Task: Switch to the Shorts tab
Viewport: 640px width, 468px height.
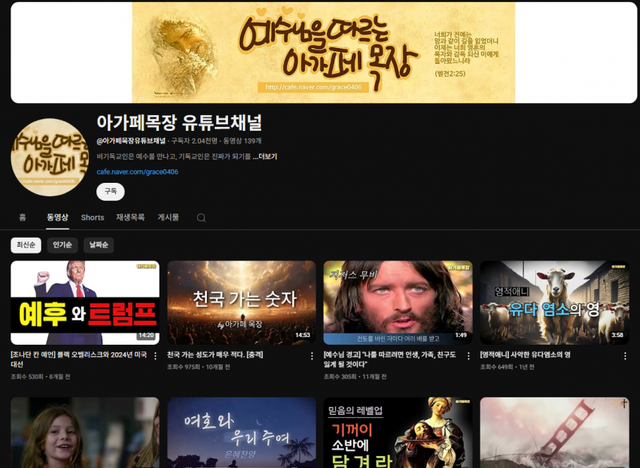Action: click(92, 217)
